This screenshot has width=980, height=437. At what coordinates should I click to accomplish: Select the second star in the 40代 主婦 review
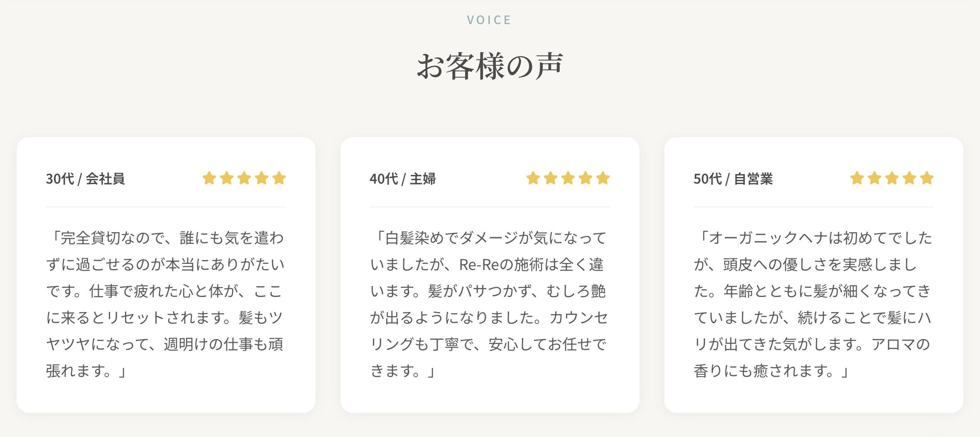point(551,179)
